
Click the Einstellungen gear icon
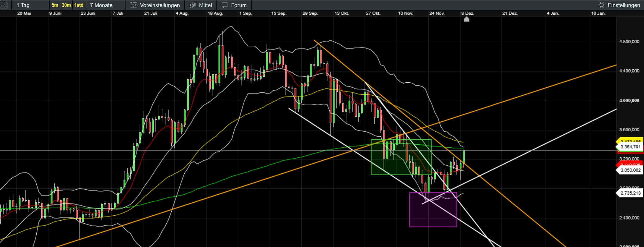[x=602, y=5]
